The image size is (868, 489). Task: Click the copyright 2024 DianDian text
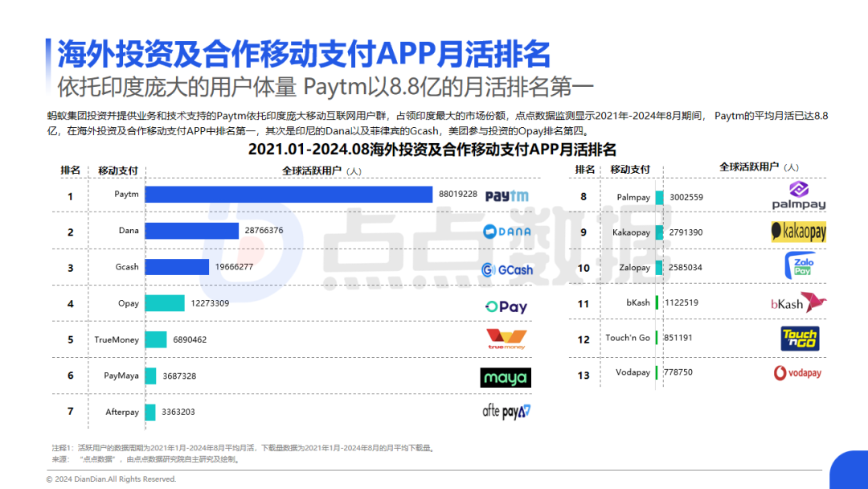(111, 479)
